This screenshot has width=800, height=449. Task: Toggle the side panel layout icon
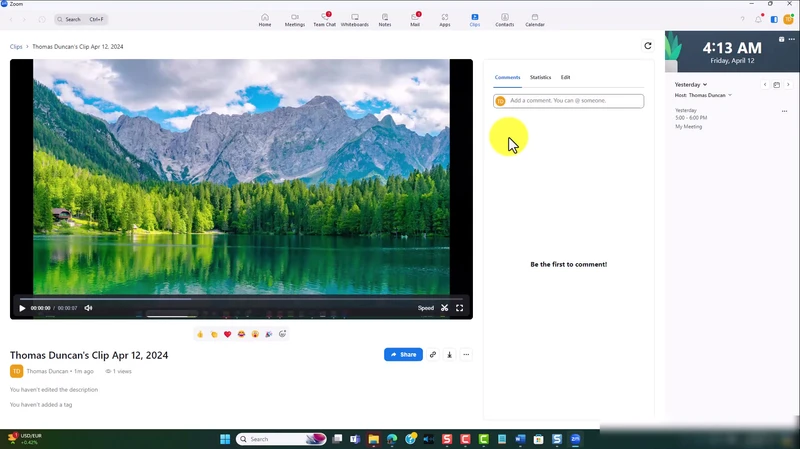point(774,19)
